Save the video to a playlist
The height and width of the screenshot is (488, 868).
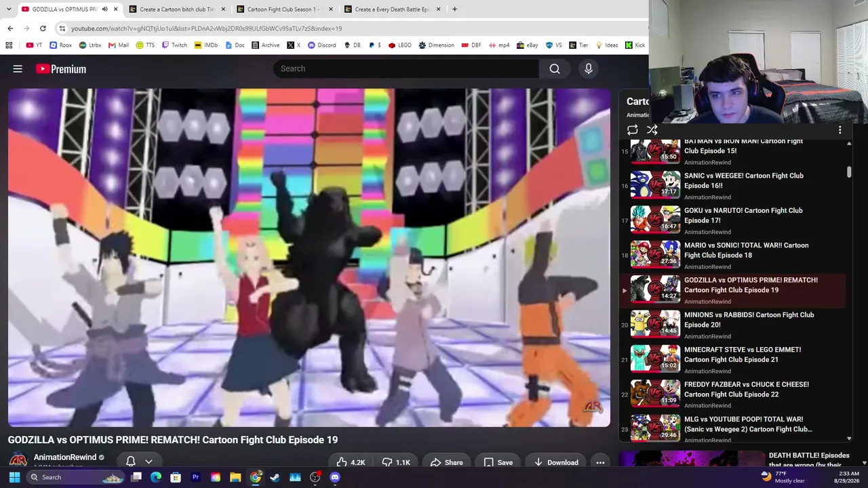click(x=498, y=462)
